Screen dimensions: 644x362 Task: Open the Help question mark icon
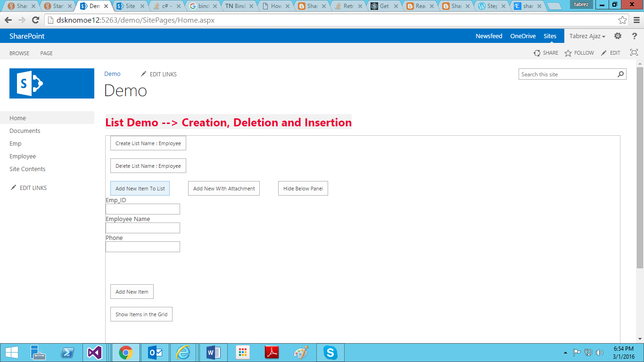(634, 36)
